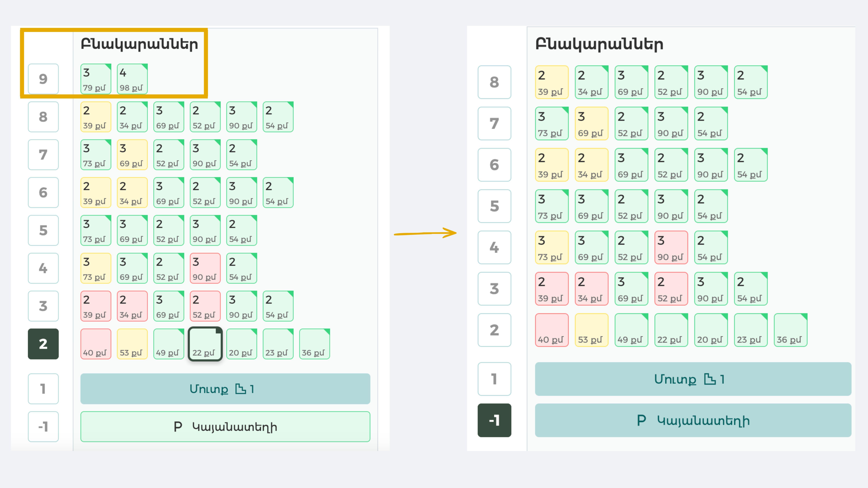Click Մուտք entrance bar in left panel

tap(225, 389)
